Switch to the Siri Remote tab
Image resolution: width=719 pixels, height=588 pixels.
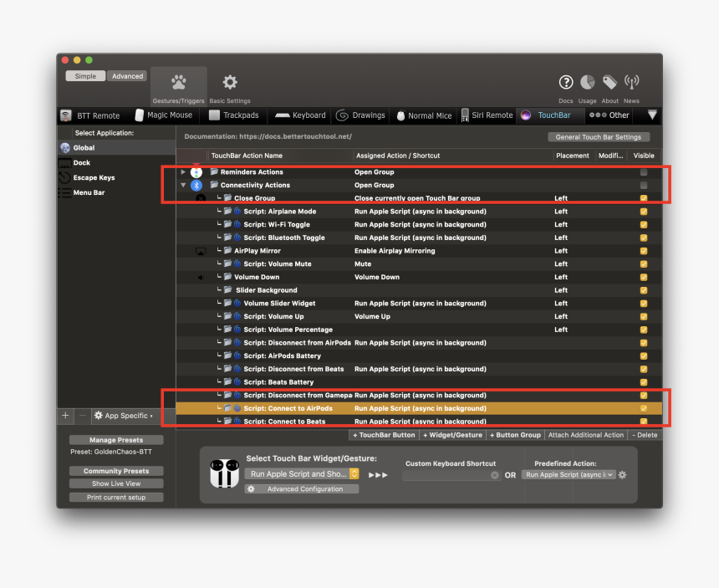pyautogui.click(x=487, y=115)
